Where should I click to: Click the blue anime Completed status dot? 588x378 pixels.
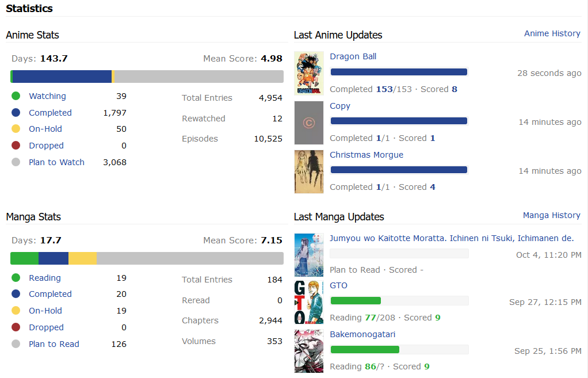pyautogui.click(x=16, y=113)
